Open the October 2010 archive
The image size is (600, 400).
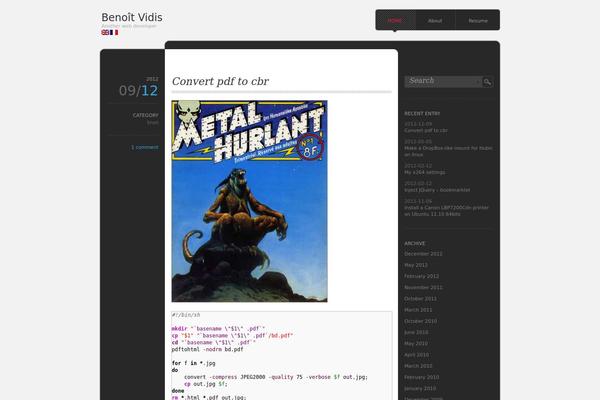coord(421,321)
